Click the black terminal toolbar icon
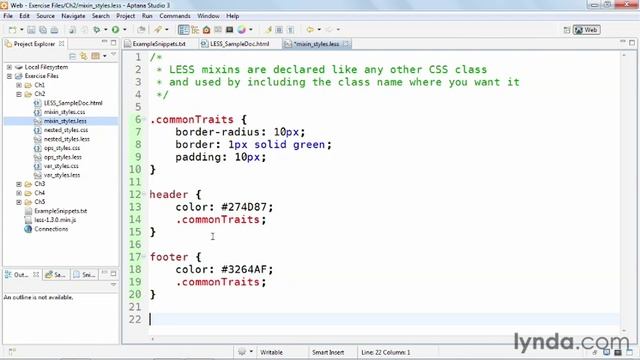This screenshot has width=640, height=360. [x=229, y=30]
